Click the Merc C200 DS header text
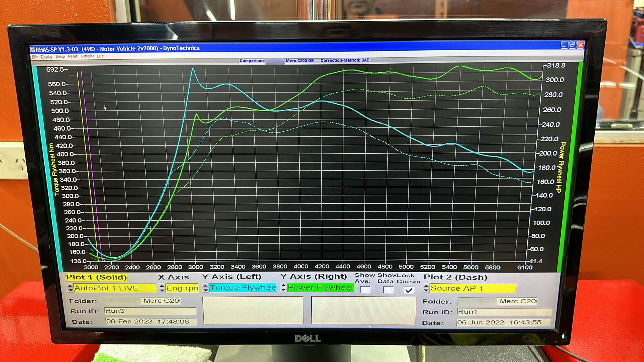This screenshot has height=362, width=644. tap(300, 61)
